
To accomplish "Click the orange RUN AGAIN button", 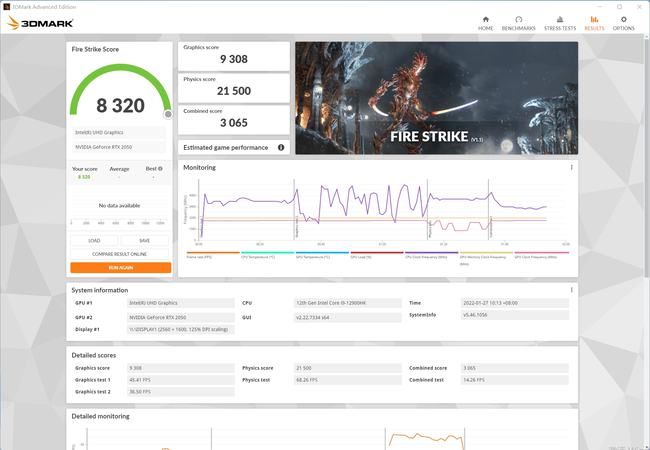I will [x=121, y=268].
